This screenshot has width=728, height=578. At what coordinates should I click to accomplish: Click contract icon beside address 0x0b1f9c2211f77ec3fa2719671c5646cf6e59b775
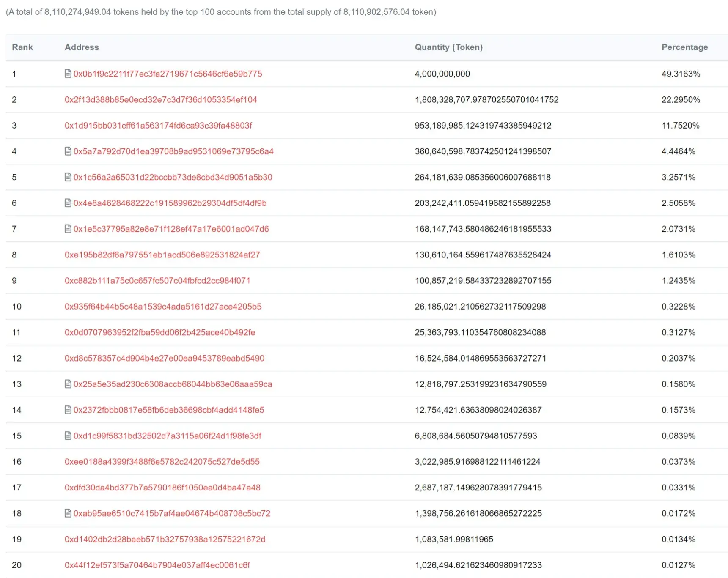68,74
